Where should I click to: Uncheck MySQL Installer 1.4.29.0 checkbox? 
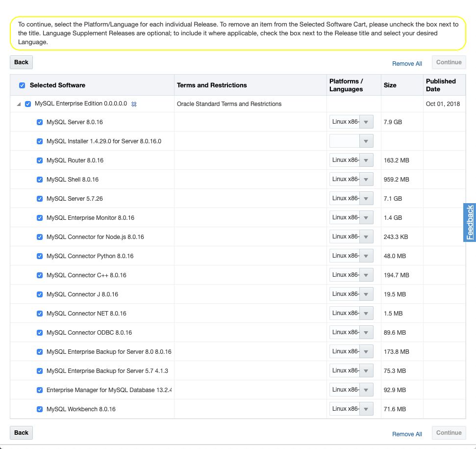point(40,141)
